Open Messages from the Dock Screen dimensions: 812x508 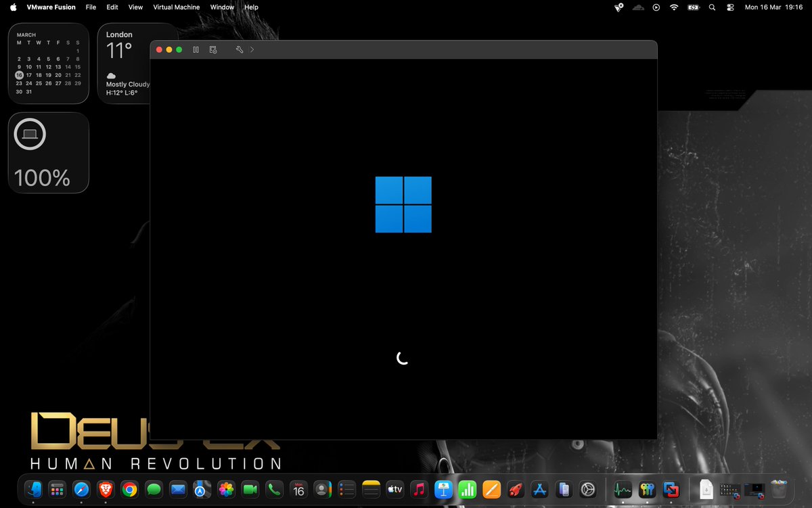coord(154,488)
